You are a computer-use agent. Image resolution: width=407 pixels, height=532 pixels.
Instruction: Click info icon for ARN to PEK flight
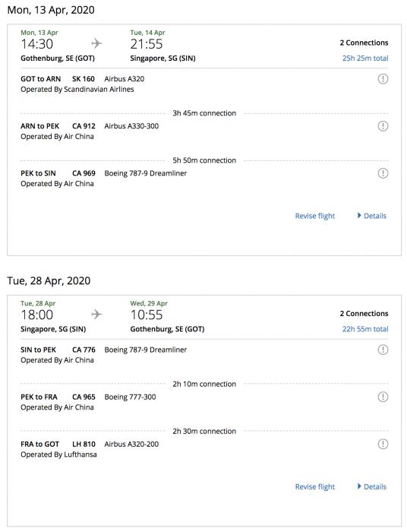click(383, 126)
